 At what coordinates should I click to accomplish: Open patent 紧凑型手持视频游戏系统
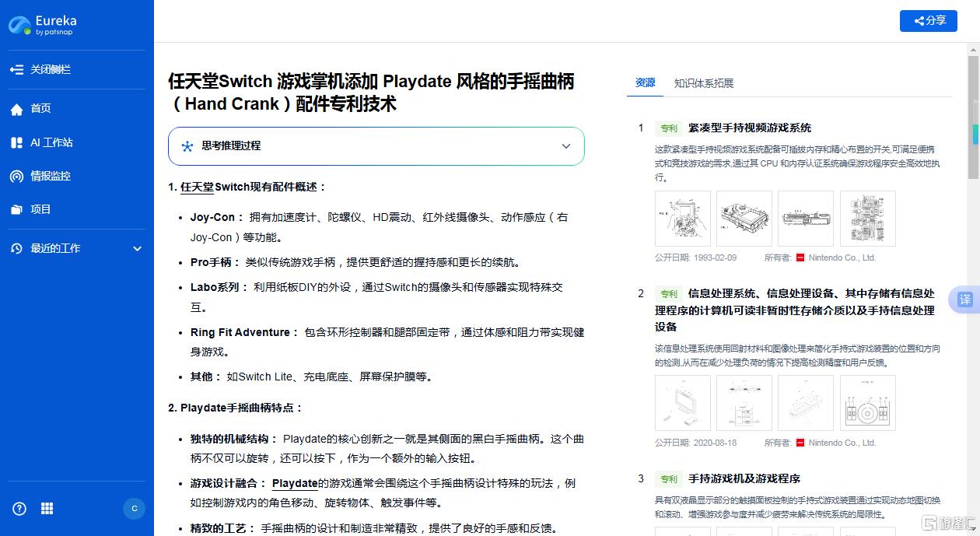750,128
